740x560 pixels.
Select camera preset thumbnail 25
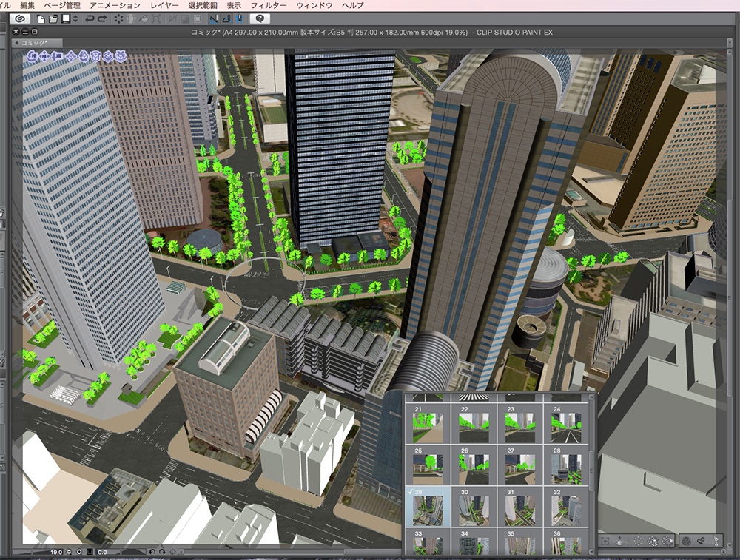pyautogui.click(x=428, y=465)
